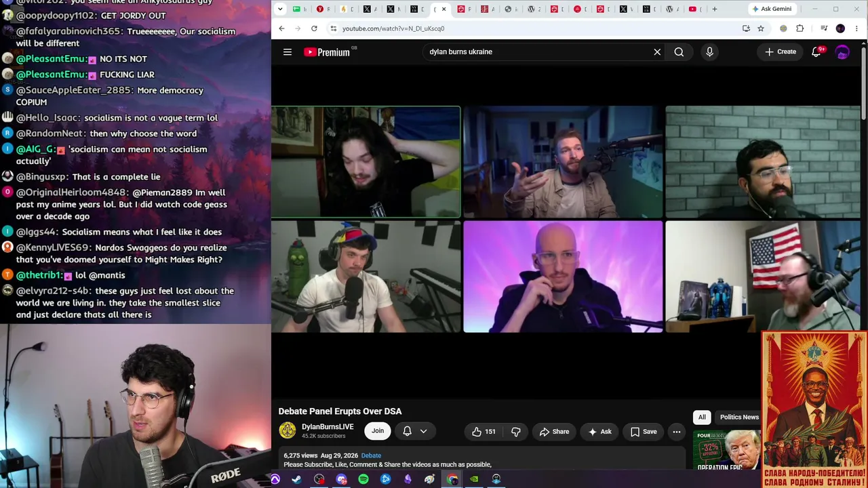The image size is (868, 488).
Task: Clear the YouTube search query
Action: 657,52
